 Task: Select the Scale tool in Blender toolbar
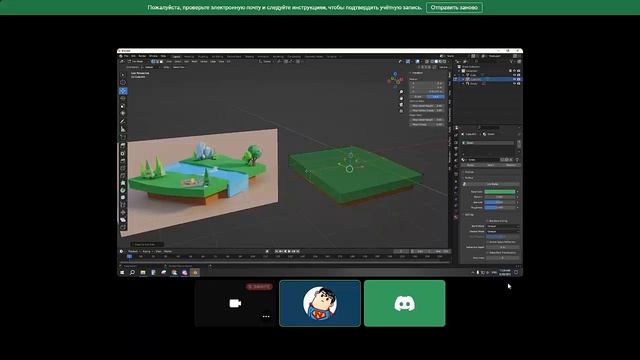pos(123,106)
